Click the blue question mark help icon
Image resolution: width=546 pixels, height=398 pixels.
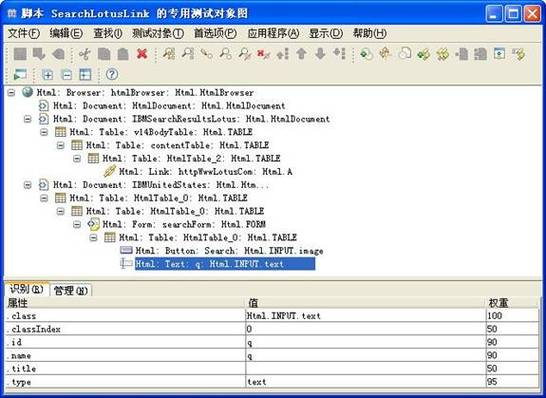[x=112, y=74]
